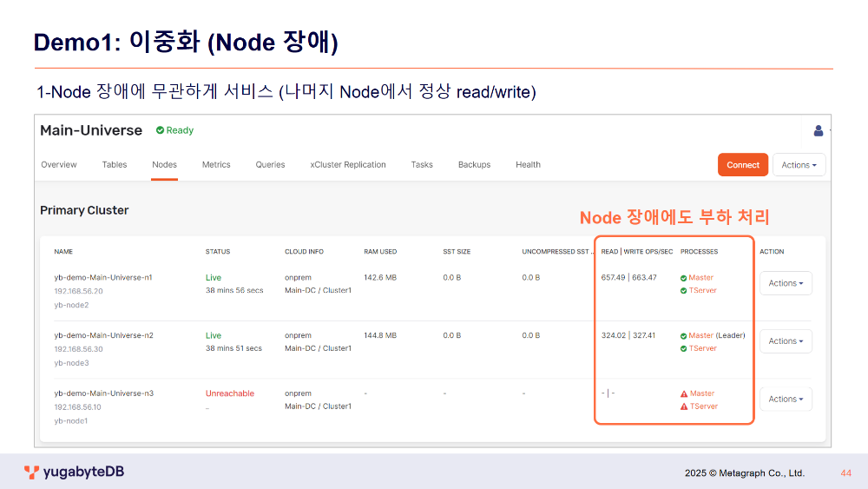
Task: Click the user profile icon
Action: point(818,131)
